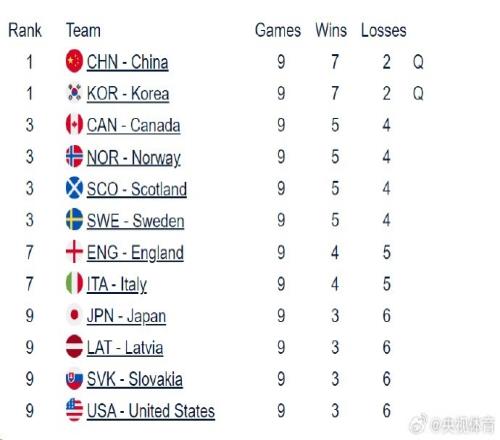
Task: Click the Sweden flag icon
Action: coord(74,219)
